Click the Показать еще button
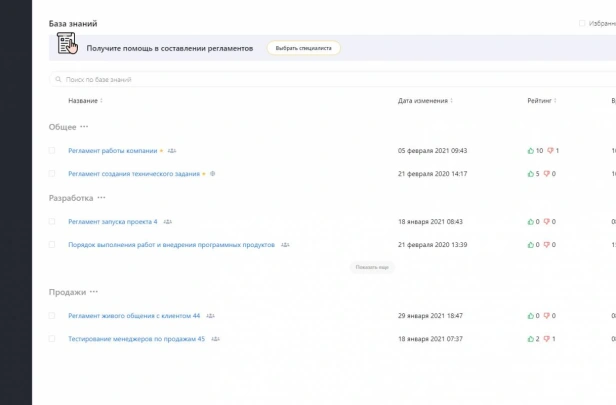This screenshot has width=616, height=405. click(372, 267)
